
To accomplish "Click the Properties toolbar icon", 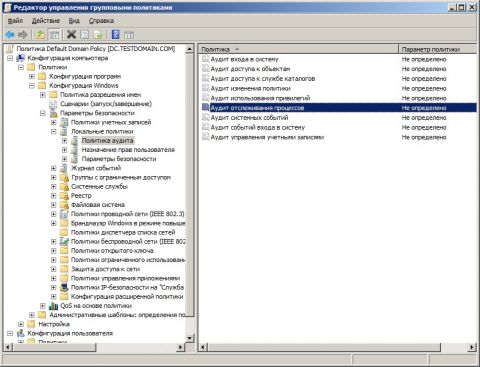I will tap(85, 35).
